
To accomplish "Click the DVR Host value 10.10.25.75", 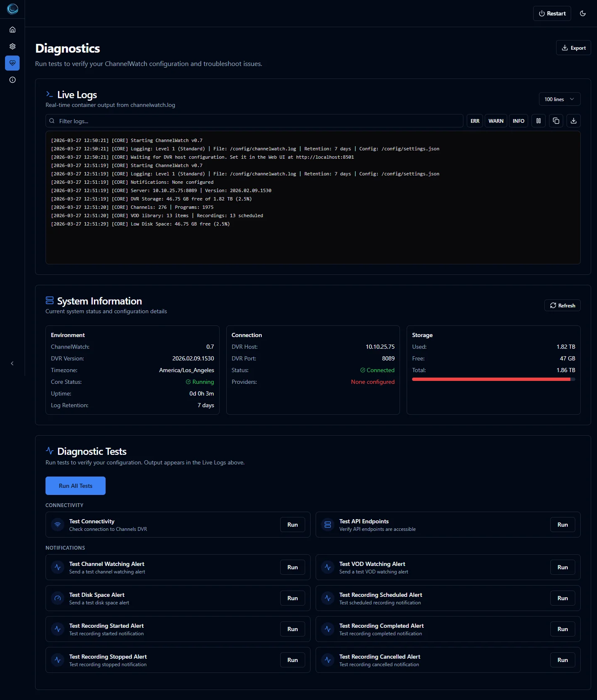I will (380, 347).
